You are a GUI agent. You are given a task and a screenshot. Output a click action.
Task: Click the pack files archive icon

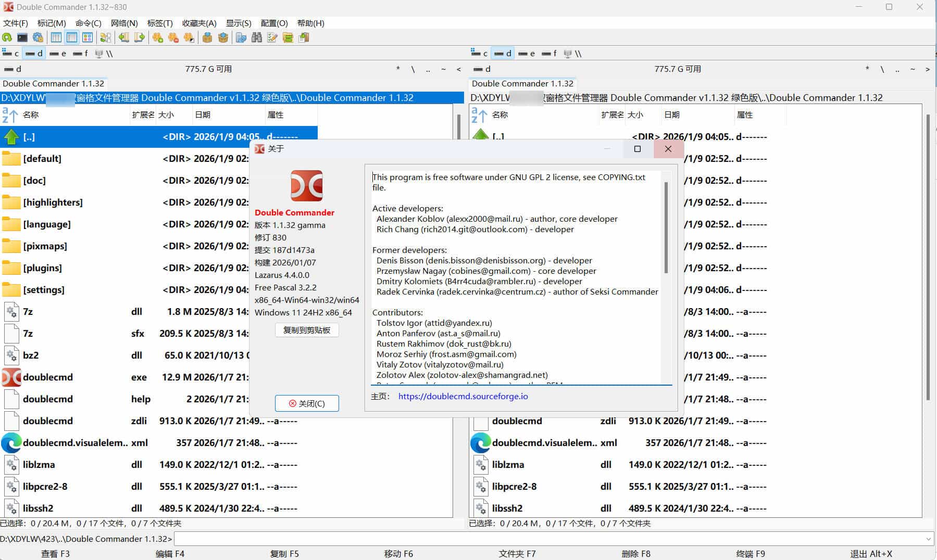pyautogui.click(x=207, y=37)
